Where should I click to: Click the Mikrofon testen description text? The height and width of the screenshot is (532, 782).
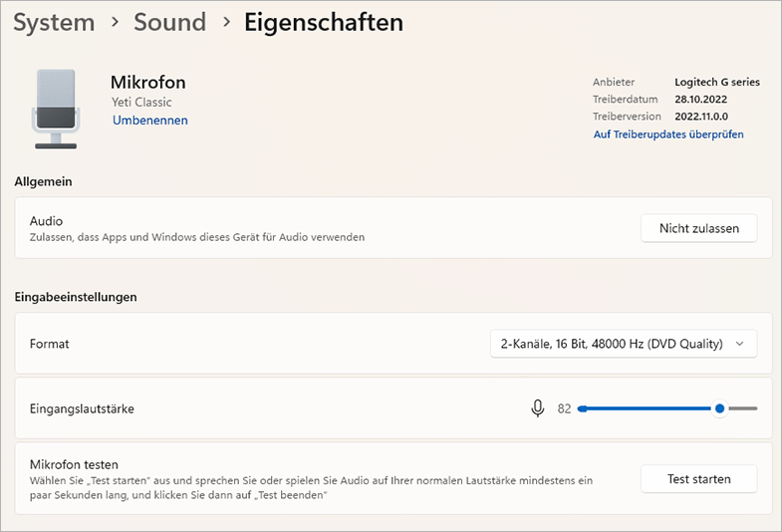311,487
